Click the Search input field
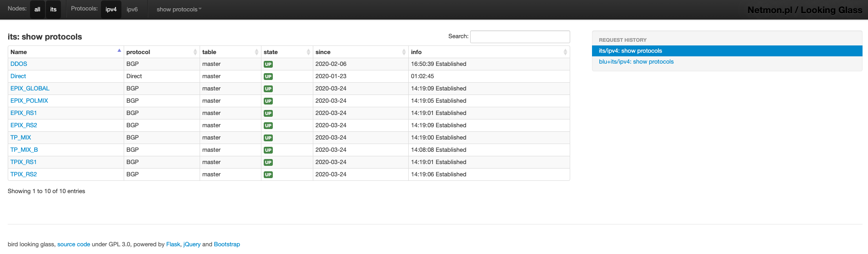Image resolution: width=868 pixels, height=254 pixels. (520, 37)
